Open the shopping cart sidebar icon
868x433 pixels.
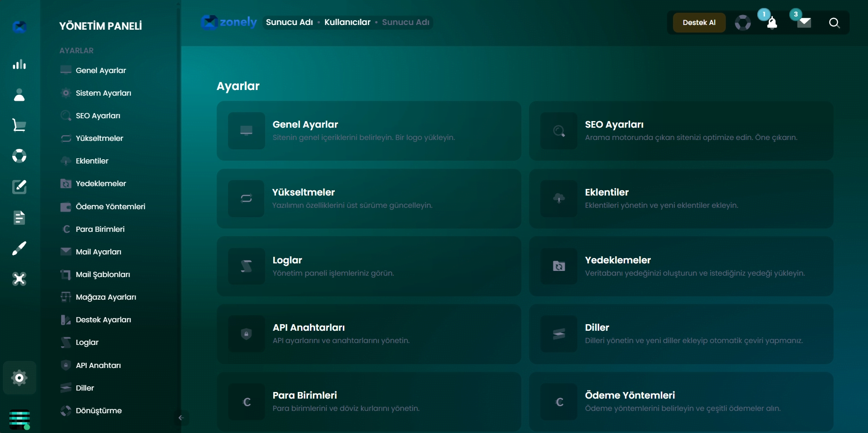click(x=19, y=125)
